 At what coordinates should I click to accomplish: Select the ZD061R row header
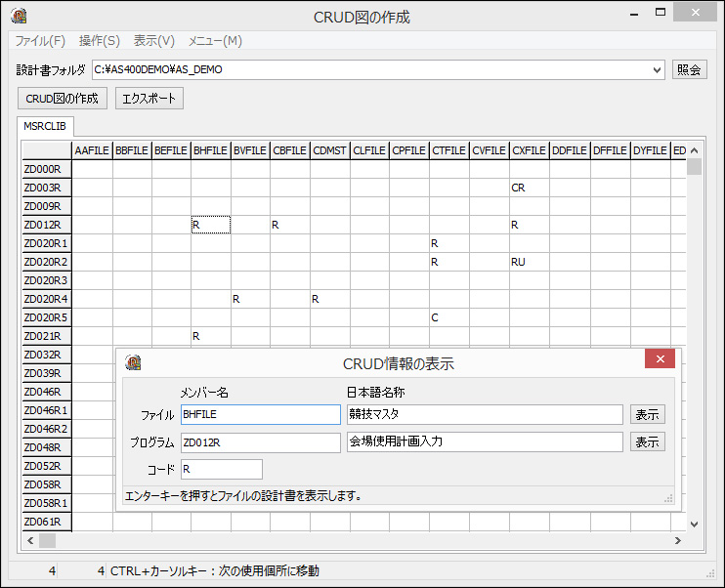[47, 522]
